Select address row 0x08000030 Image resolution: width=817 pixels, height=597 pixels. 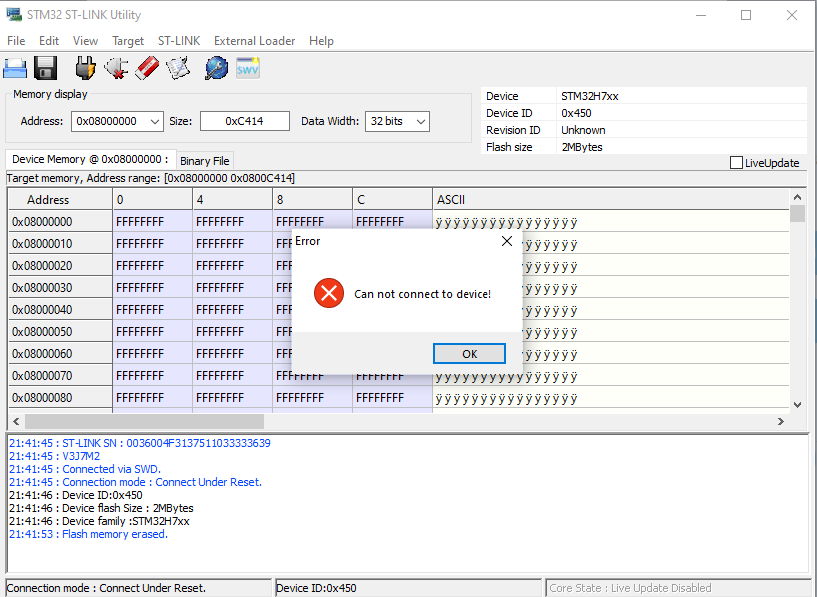click(x=60, y=288)
